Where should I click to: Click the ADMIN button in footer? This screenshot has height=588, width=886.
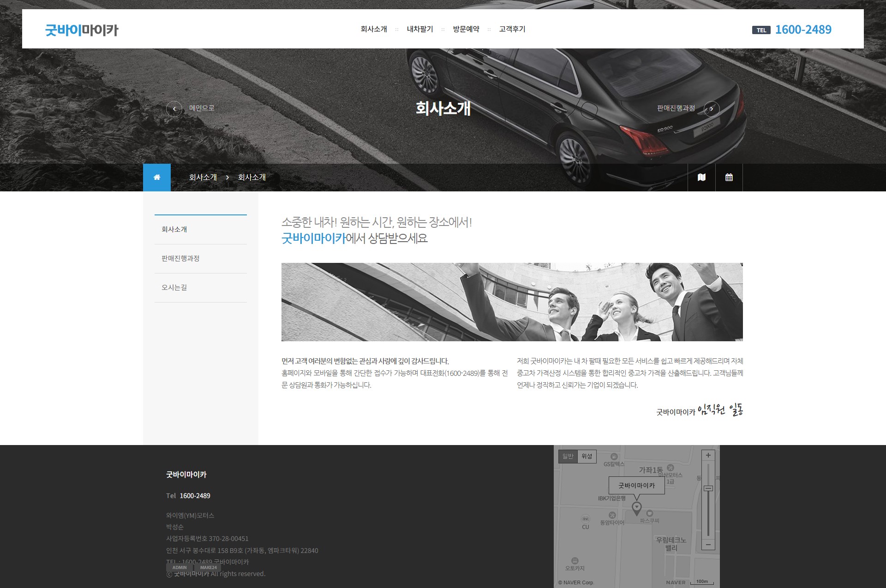click(x=180, y=568)
